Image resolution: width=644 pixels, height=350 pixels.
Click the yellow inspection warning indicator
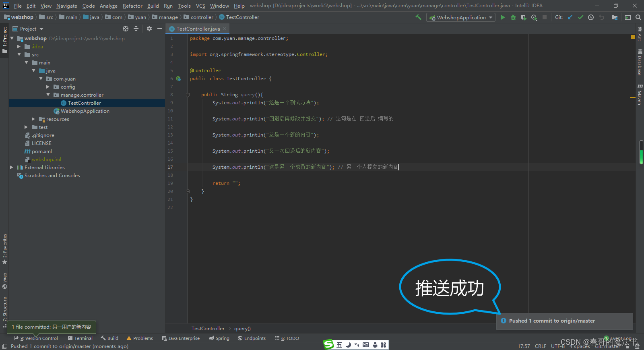(x=633, y=37)
